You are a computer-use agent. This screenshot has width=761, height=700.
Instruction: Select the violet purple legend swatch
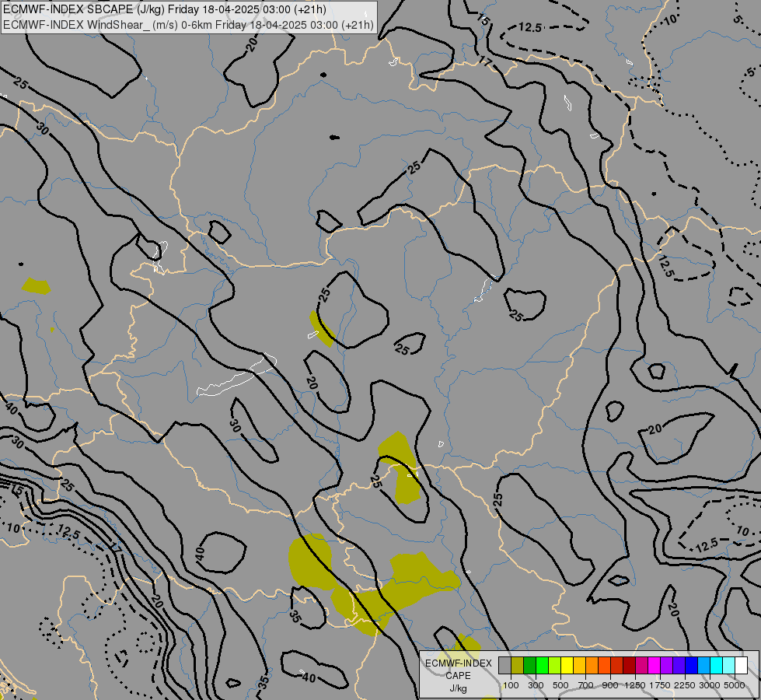666,665
